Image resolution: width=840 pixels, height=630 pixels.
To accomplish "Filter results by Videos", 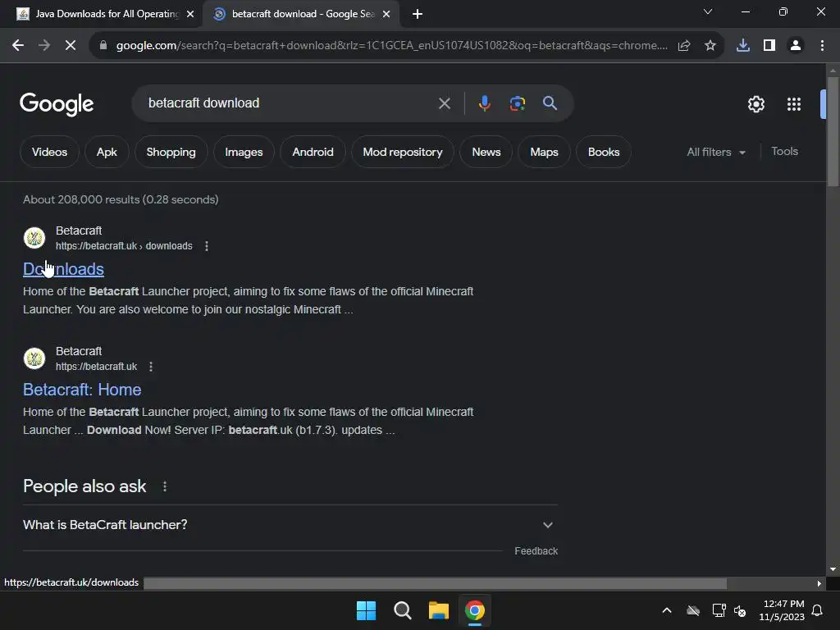I will click(x=49, y=152).
